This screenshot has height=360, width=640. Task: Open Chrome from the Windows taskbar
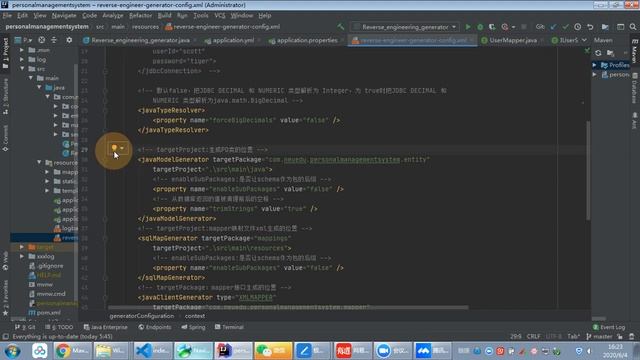pyautogui.click(x=73, y=351)
